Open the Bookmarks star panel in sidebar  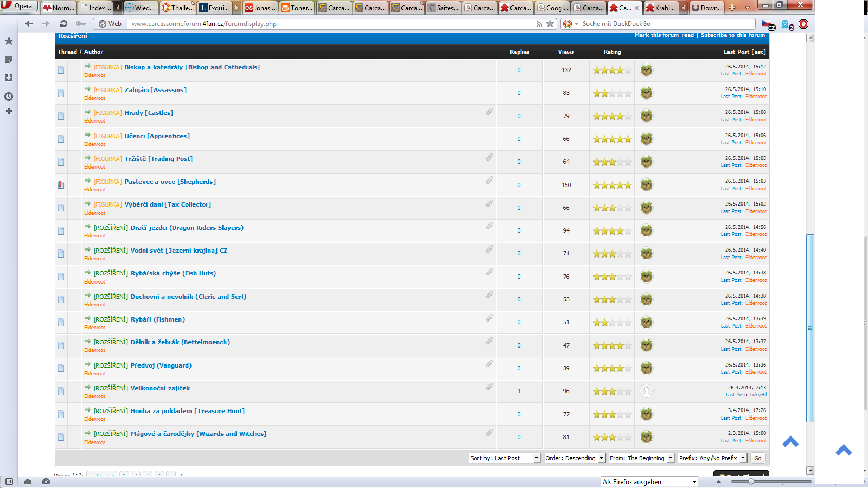9,41
